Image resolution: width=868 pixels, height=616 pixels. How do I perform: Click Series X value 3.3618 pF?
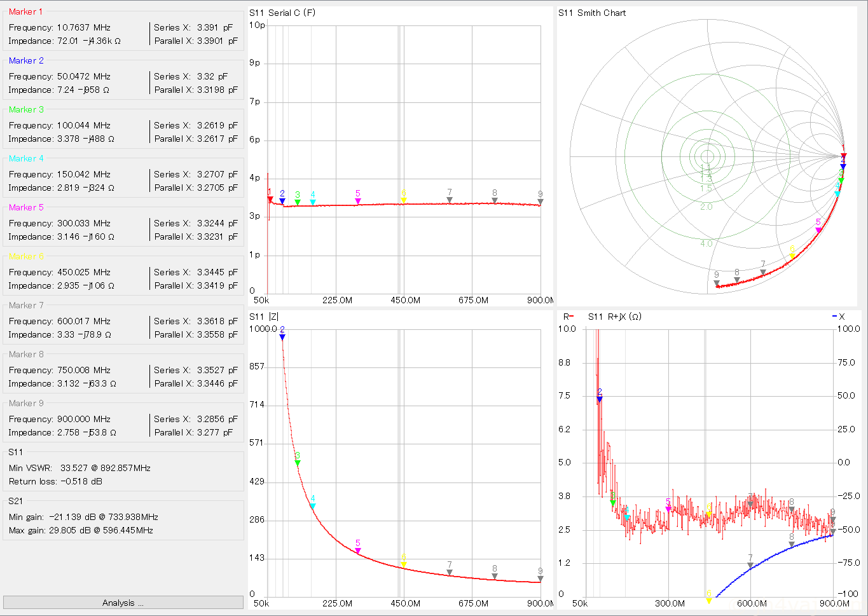point(217,321)
